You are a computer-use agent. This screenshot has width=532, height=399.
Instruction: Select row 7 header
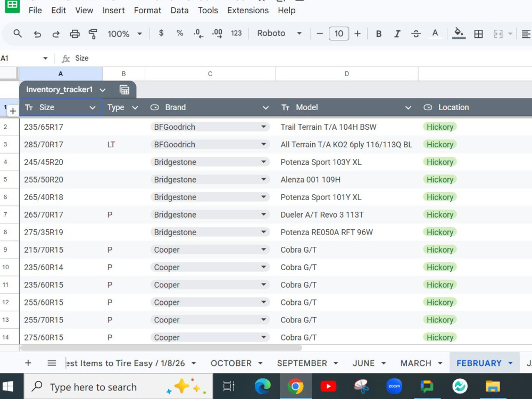5,214
